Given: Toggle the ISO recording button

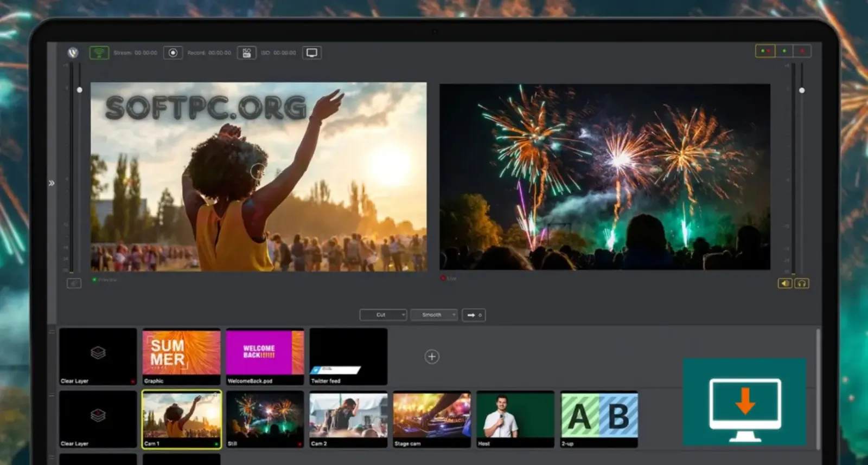Looking at the screenshot, I should [x=247, y=53].
